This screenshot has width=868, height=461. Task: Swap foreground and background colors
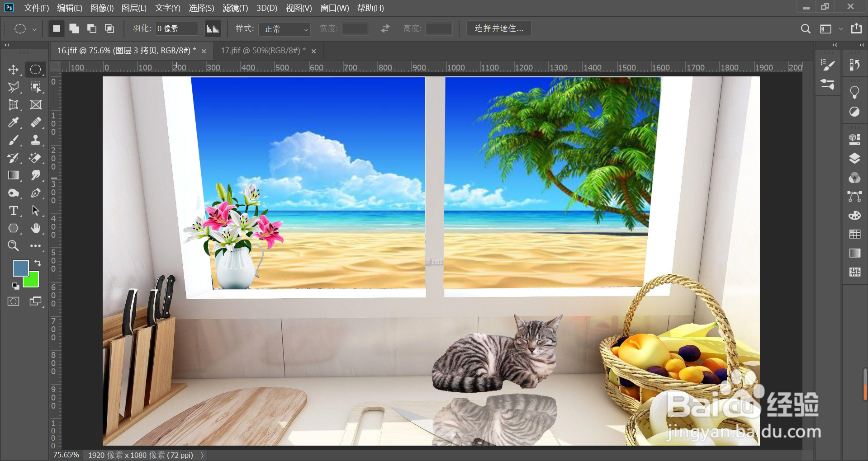point(38,263)
